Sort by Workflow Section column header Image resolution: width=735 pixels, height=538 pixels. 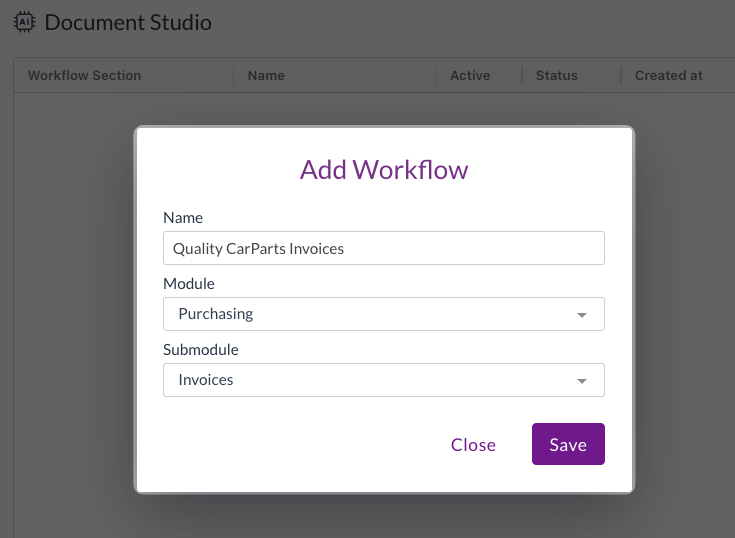tap(84, 75)
